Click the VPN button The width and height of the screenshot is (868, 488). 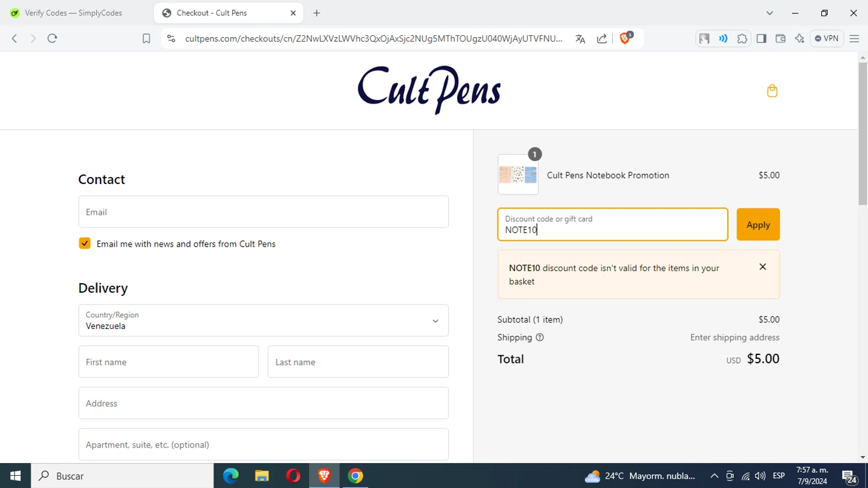(x=826, y=38)
